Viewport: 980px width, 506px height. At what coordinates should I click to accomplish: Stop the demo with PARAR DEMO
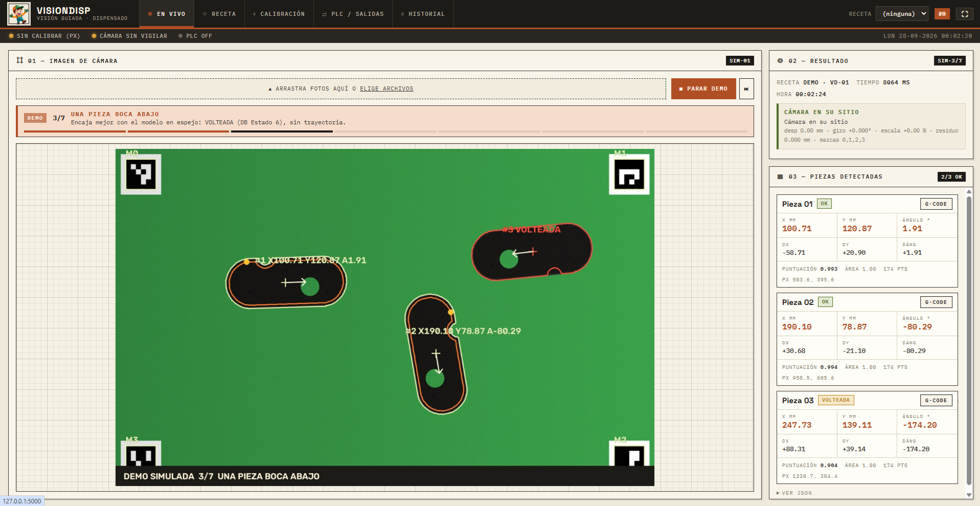point(703,89)
